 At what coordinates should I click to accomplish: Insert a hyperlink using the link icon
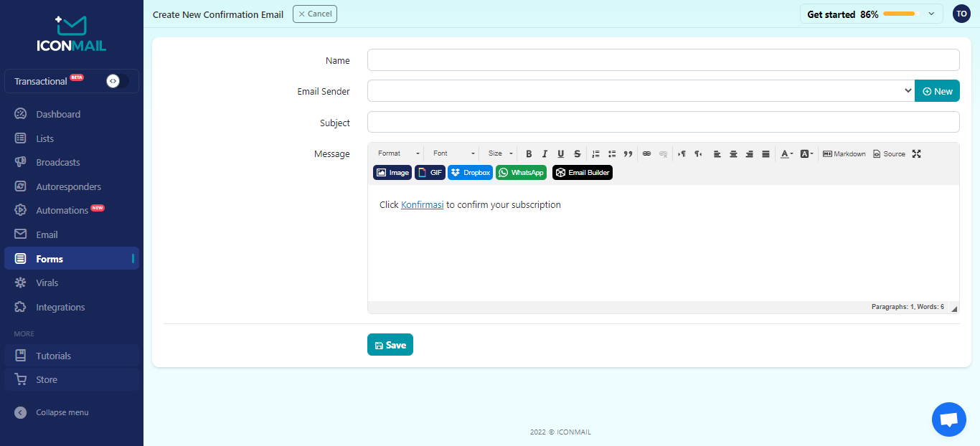point(646,154)
